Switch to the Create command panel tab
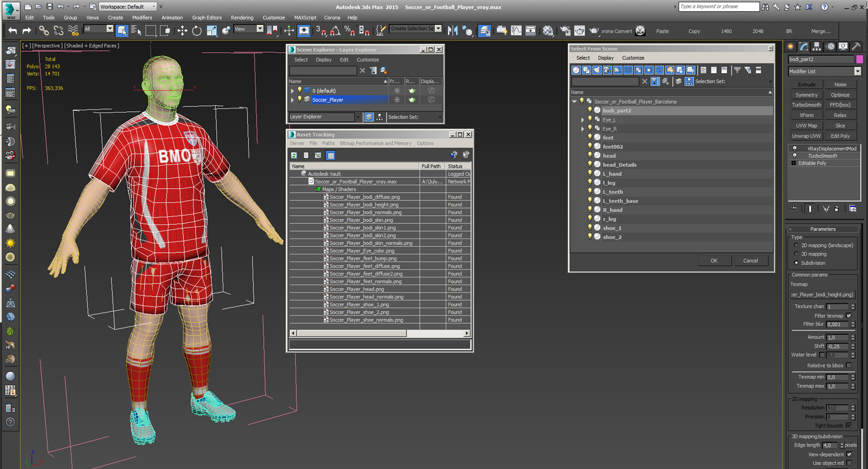868x469 pixels. point(791,46)
